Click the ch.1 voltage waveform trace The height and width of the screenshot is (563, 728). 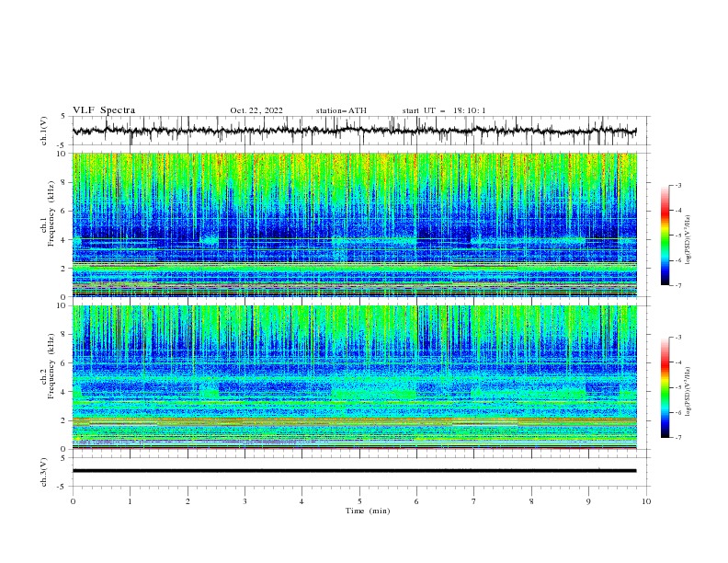354,131
